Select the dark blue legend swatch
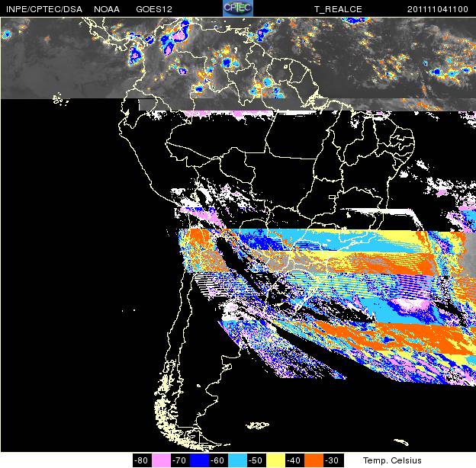 199,460
